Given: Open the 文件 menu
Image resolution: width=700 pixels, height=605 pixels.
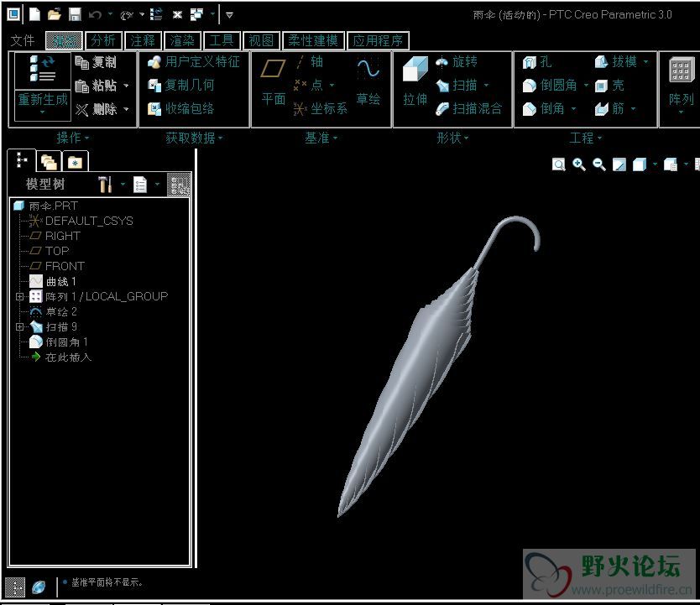Looking at the screenshot, I should (x=23, y=40).
